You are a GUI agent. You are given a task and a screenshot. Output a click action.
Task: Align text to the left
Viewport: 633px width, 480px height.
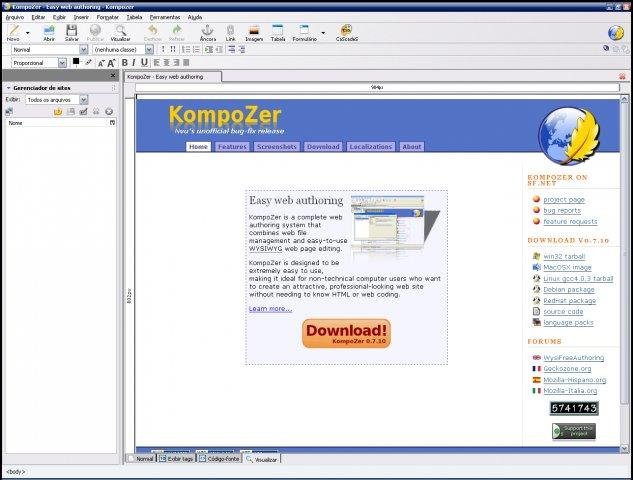coord(157,63)
